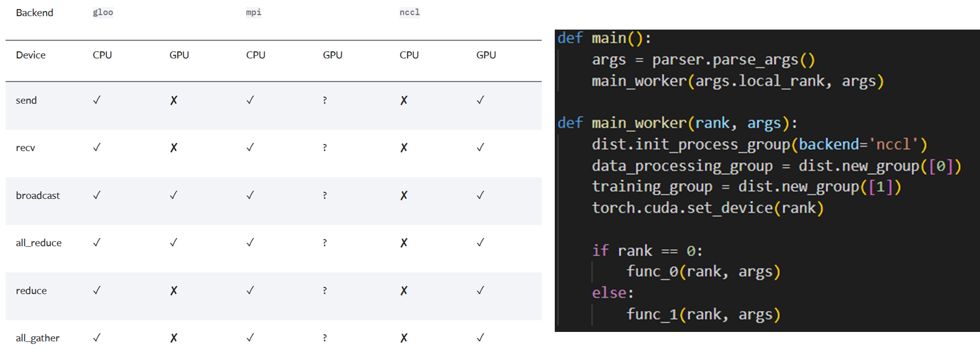980x361 pixels.
Task: Click send row's gloo GPU cross
Action: [174, 100]
